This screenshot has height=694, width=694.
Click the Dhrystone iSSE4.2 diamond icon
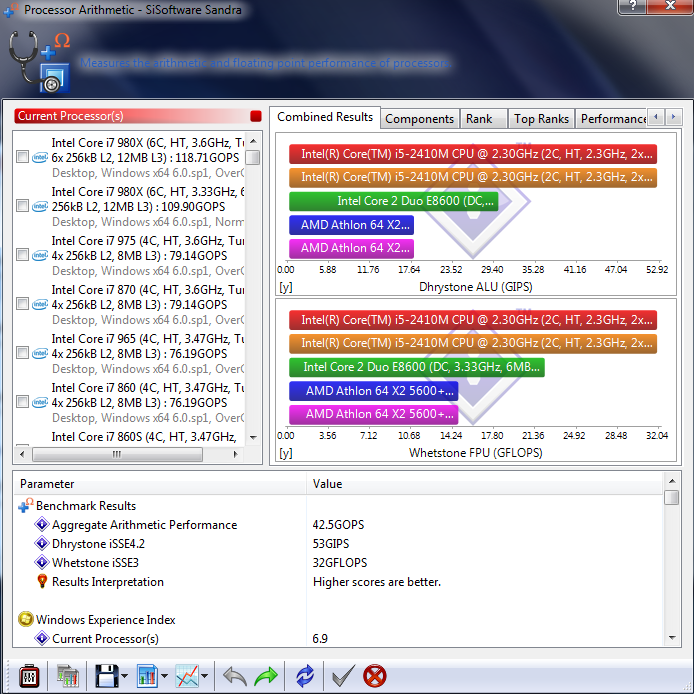[x=42, y=544]
